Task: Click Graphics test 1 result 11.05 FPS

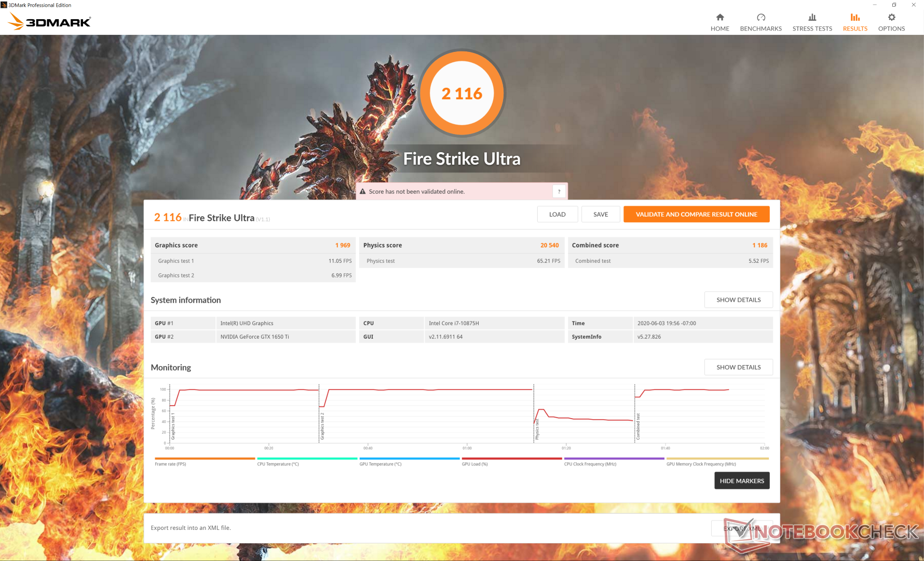Action: point(340,261)
